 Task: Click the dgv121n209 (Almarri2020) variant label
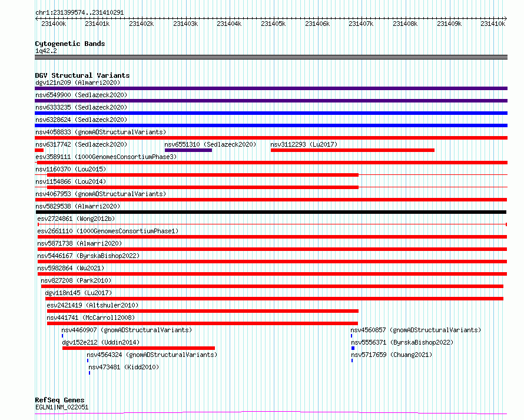(x=78, y=82)
